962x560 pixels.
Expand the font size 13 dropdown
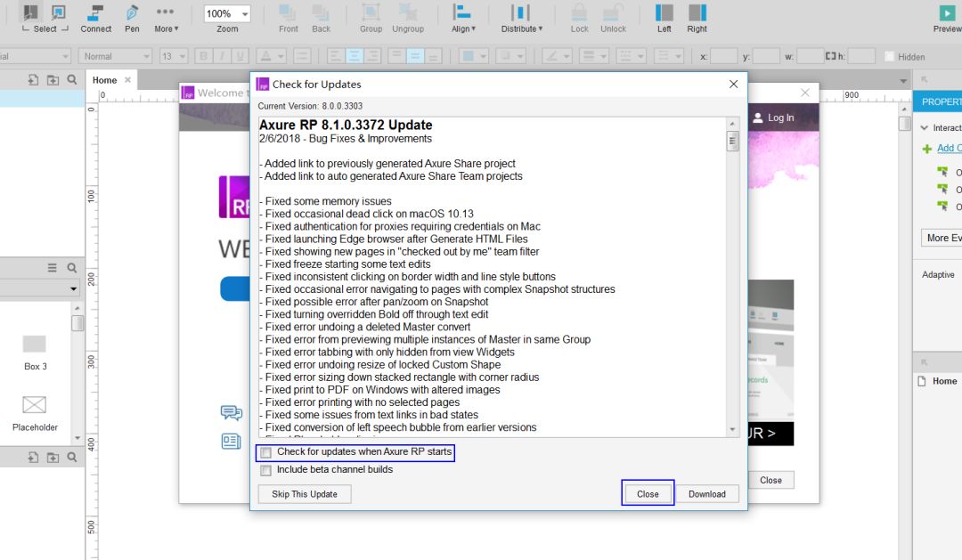coord(173,56)
